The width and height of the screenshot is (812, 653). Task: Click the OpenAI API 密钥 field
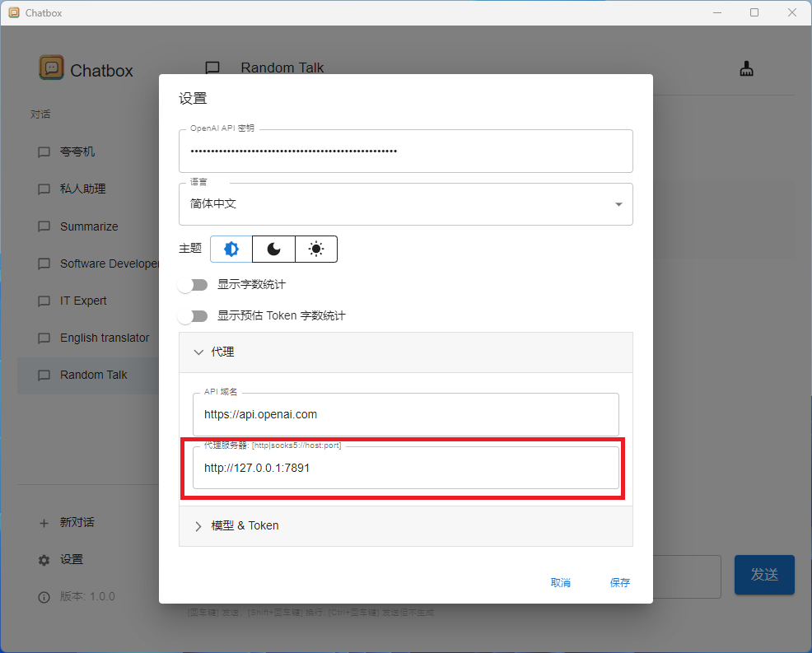point(406,152)
